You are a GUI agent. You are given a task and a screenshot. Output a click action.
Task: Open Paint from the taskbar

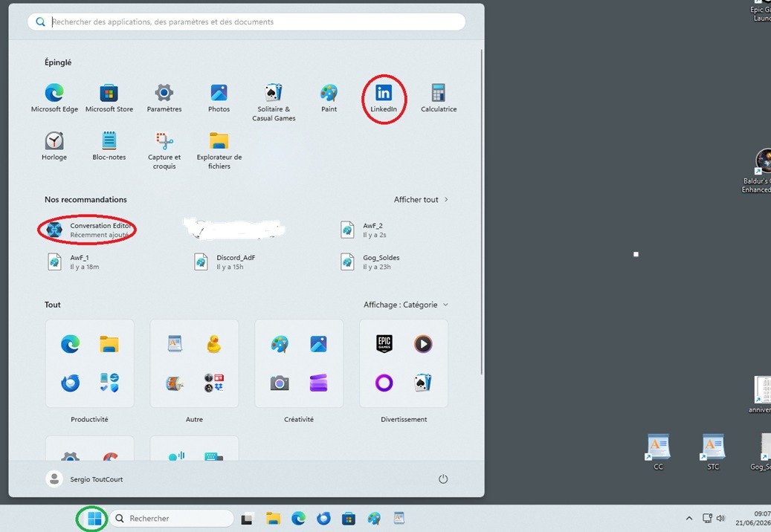pos(374,518)
